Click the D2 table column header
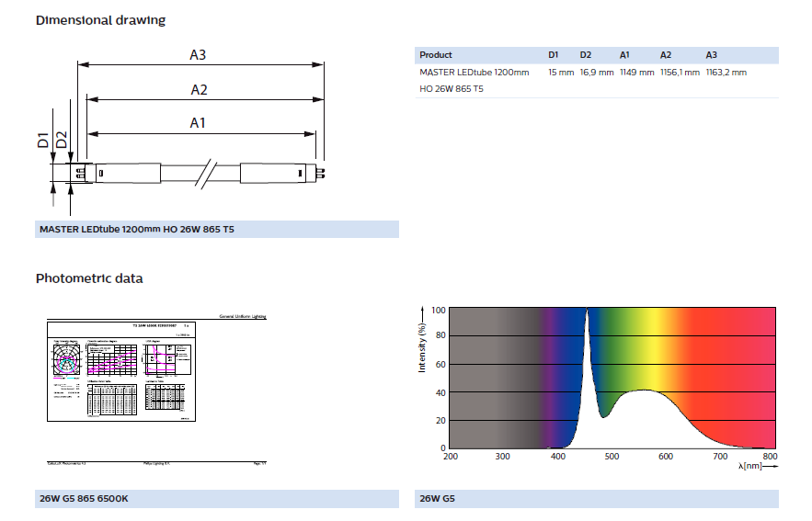Screen dimensions: 812x521 (x=585, y=55)
